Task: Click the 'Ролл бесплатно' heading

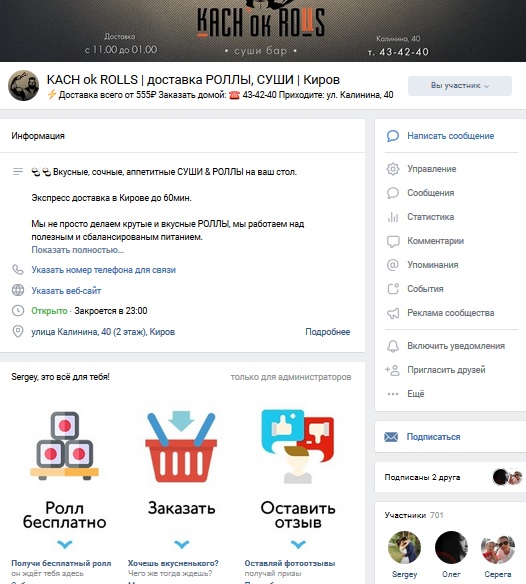Action: 64,515
